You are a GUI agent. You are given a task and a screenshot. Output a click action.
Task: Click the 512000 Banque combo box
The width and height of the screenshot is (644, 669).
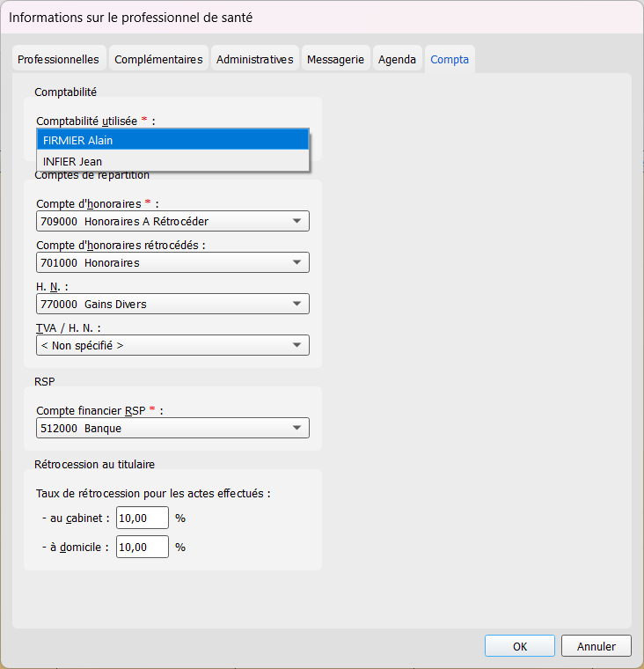point(172,428)
